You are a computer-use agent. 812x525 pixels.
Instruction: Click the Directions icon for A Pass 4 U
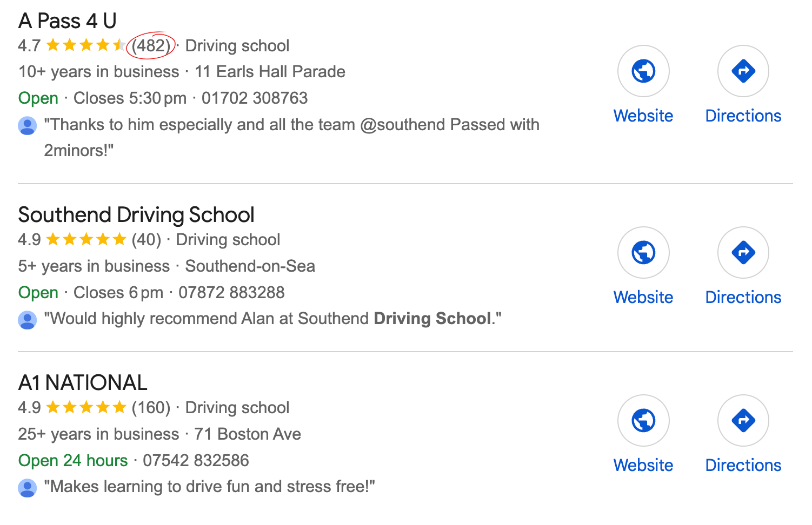click(743, 71)
